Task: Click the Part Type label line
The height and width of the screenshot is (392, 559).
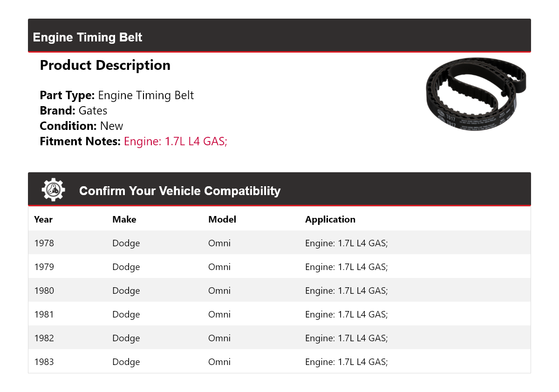Action: click(117, 95)
